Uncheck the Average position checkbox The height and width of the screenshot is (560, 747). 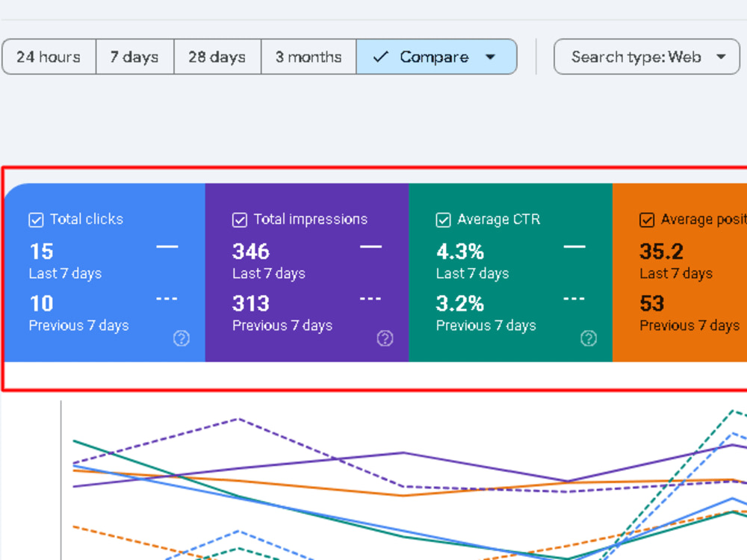point(646,220)
